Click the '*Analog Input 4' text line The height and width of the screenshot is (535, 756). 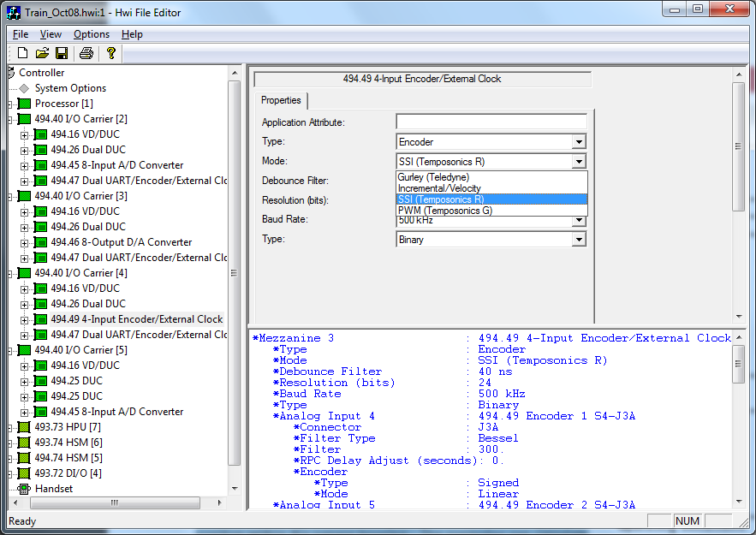(x=324, y=416)
